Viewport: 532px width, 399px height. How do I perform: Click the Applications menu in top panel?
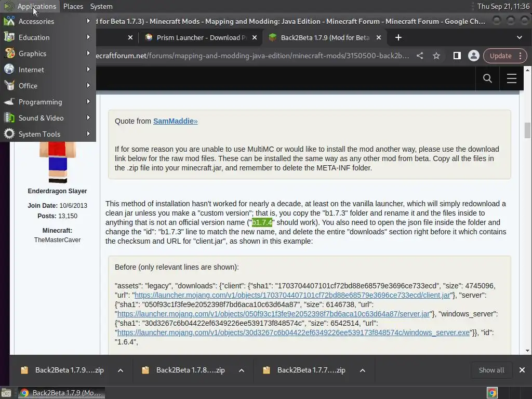30,6
